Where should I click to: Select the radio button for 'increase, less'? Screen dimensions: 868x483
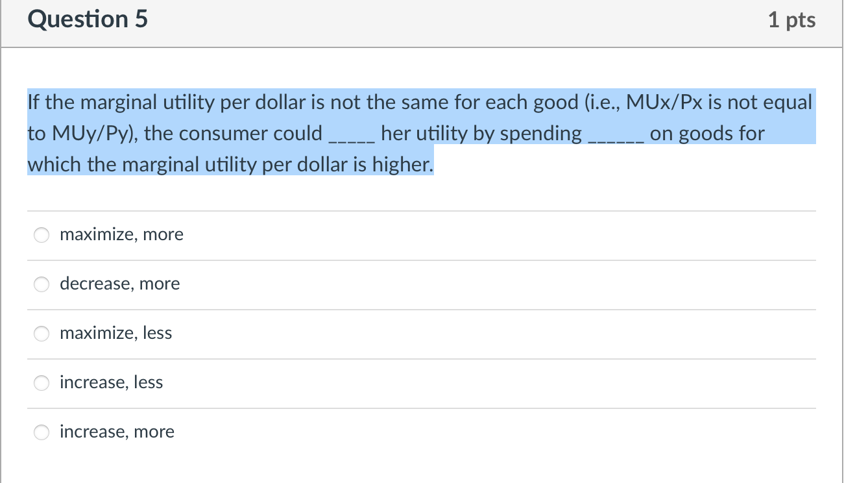pos(41,383)
